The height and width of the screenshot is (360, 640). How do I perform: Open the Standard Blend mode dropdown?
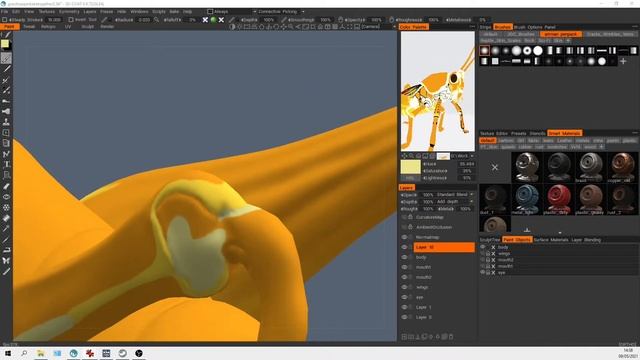click(x=455, y=195)
